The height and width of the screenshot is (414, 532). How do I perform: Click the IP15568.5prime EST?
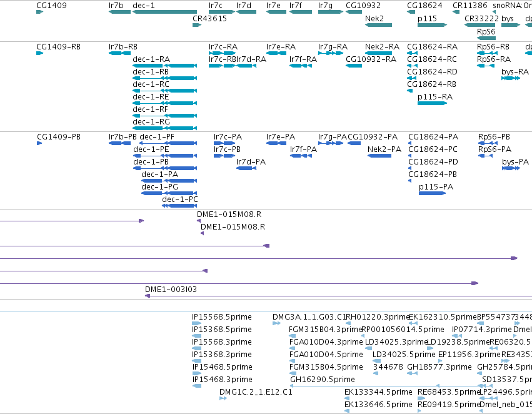click(x=197, y=323)
